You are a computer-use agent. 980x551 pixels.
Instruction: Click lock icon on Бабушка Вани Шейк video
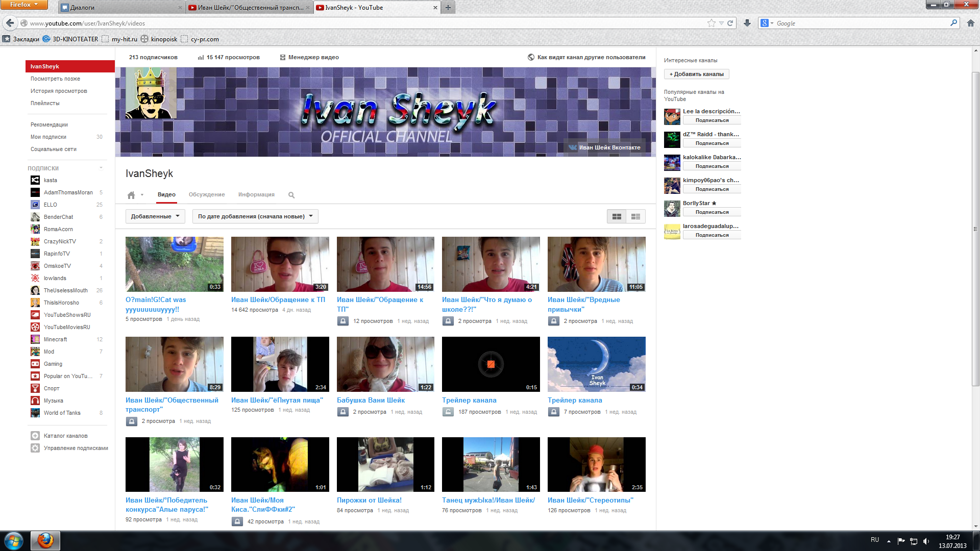coord(343,412)
